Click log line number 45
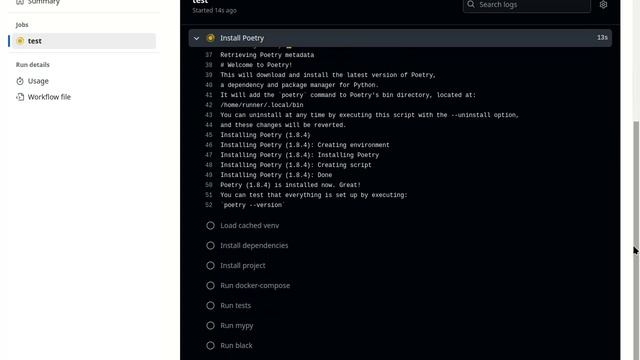The height and width of the screenshot is (360, 640). tap(209, 135)
